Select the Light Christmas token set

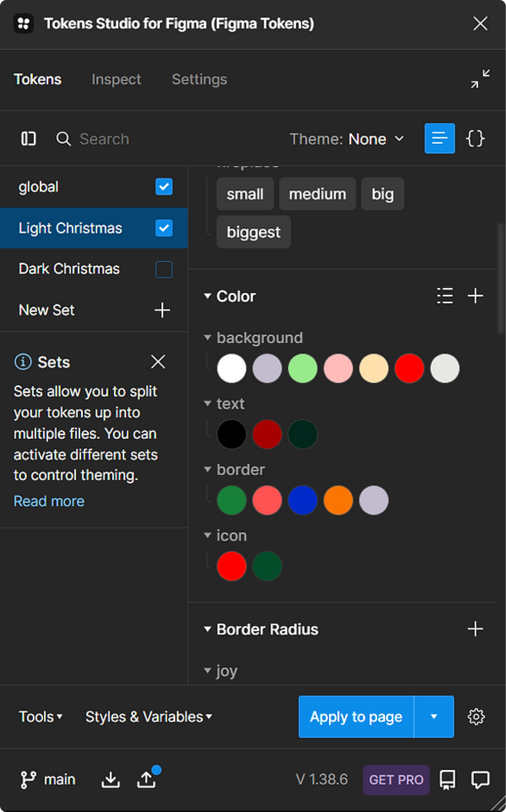70,228
